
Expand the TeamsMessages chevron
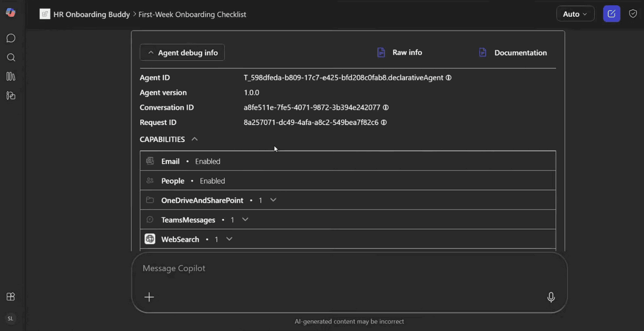pos(245,220)
